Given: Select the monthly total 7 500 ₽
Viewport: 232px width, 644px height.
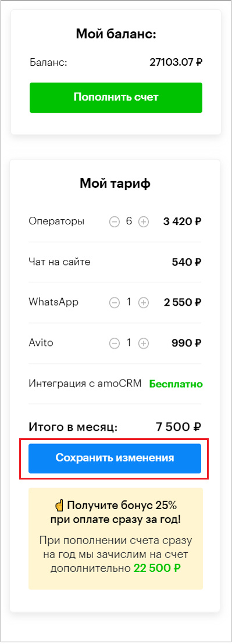Looking at the screenshot, I should [x=179, y=427].
